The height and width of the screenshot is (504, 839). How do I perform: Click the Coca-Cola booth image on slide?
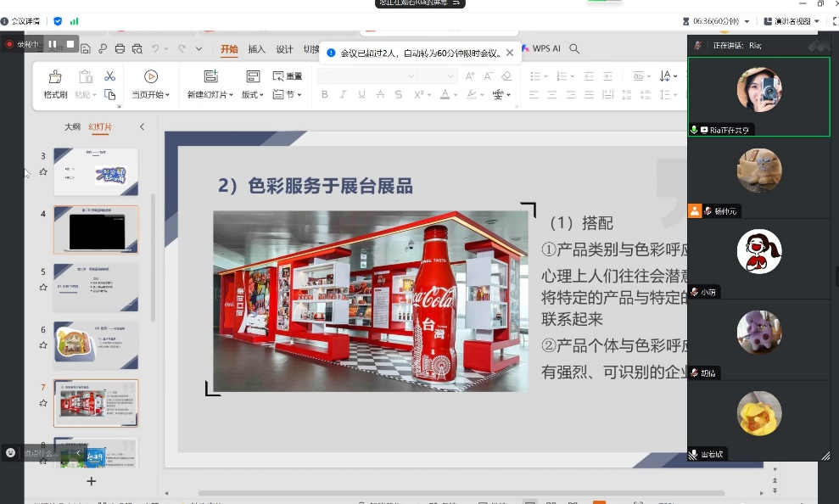click(371, 301)
